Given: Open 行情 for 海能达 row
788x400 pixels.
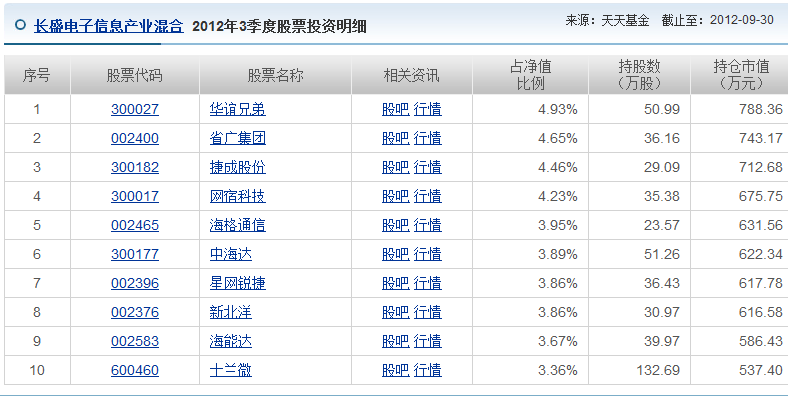Looking at the screenshot, I should (428, 341).
